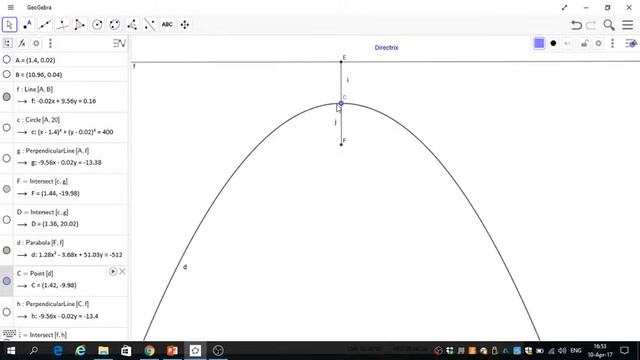Select the Circle with Center tool

pyautogui.click(x=97, y=24)
